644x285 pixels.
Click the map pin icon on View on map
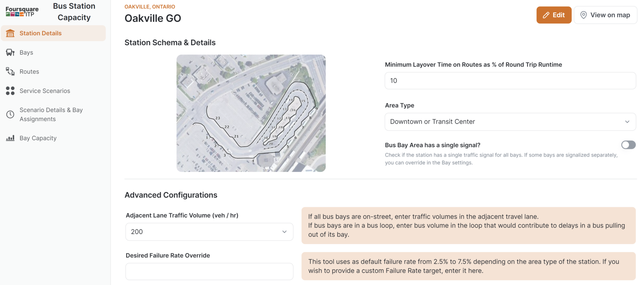pos(584,15)
